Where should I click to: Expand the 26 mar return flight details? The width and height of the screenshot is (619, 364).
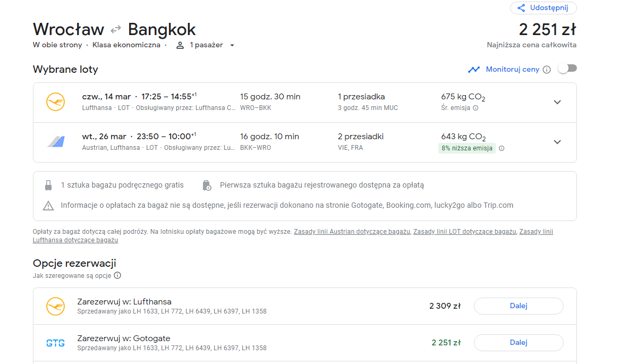click(557, 142)
